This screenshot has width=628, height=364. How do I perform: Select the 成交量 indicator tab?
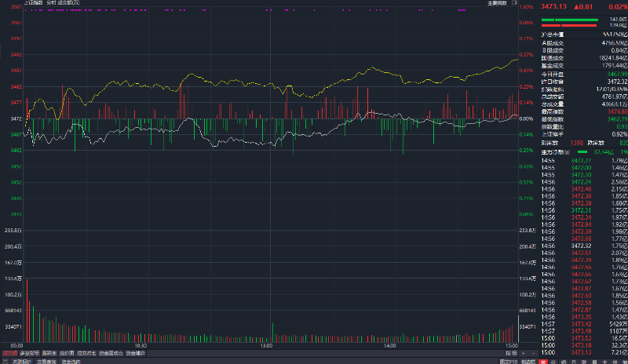pyautogui.click(x=10, y=354)
